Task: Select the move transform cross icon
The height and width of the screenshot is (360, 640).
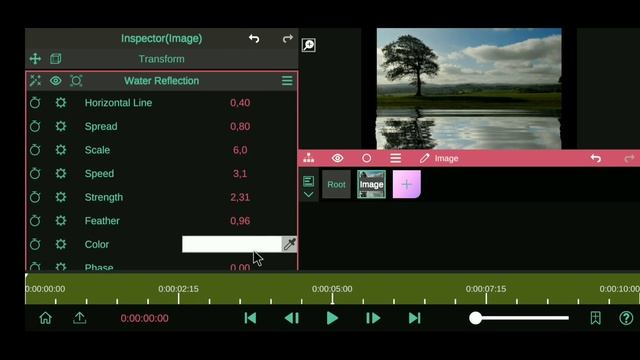Action: pos(35,59)
